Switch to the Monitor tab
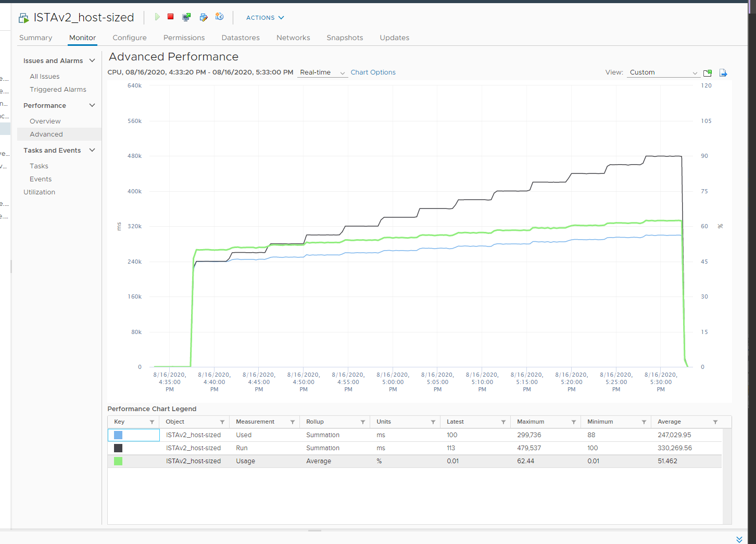 [82, 38]
